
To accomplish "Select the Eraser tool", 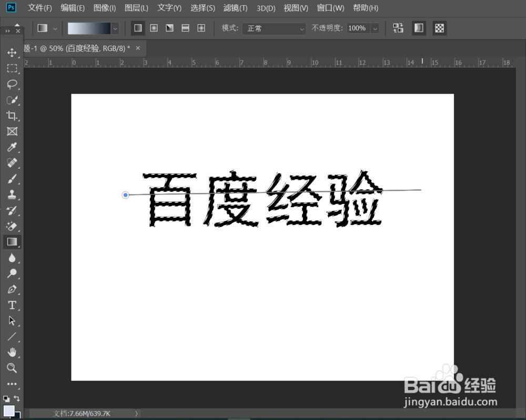I will [12, 226].
